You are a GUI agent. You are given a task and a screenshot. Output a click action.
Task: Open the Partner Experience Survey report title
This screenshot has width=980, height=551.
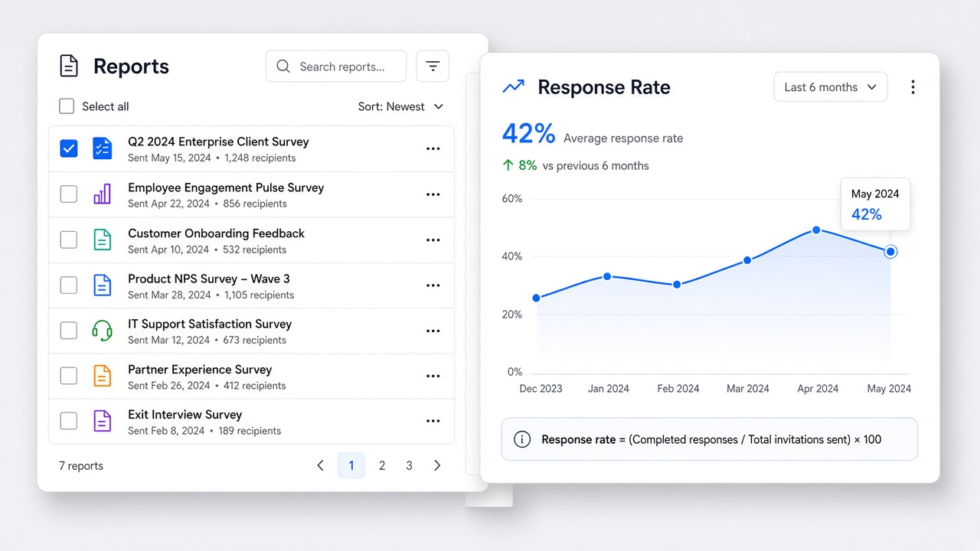[x=200, y=370]
